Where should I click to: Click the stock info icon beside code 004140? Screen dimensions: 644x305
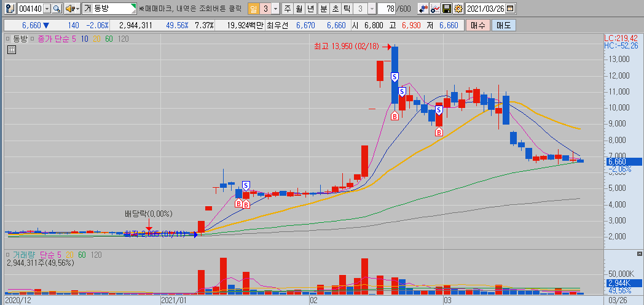pyautogui.click(x=11, y=8)
